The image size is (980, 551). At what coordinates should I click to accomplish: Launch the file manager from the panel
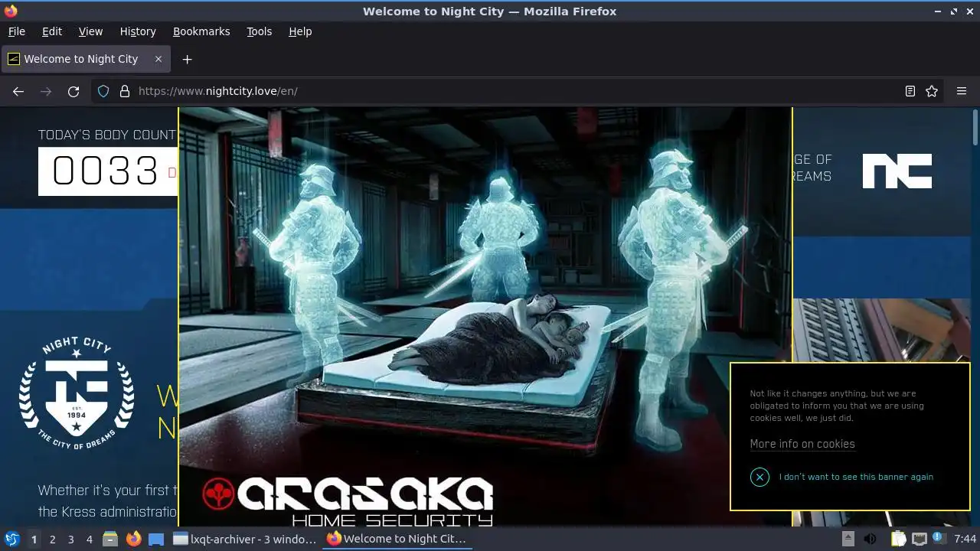110,539
